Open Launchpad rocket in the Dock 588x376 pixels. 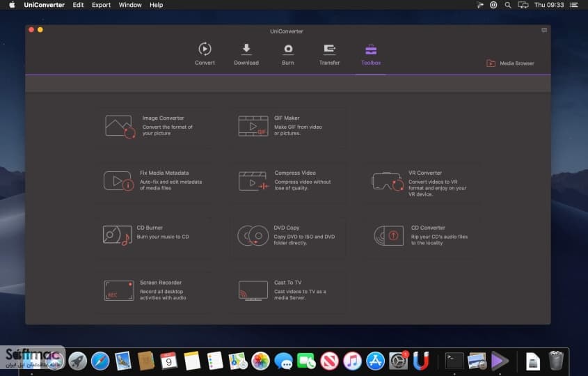coord(78,361)
